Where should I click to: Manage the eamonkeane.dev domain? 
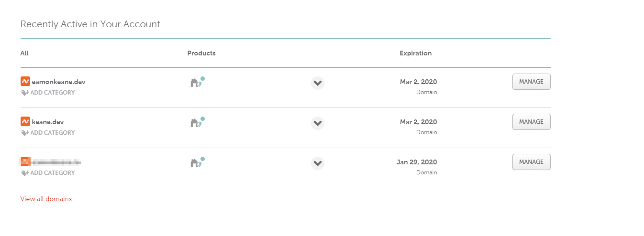pyautogui.click(x=531, y=82)
